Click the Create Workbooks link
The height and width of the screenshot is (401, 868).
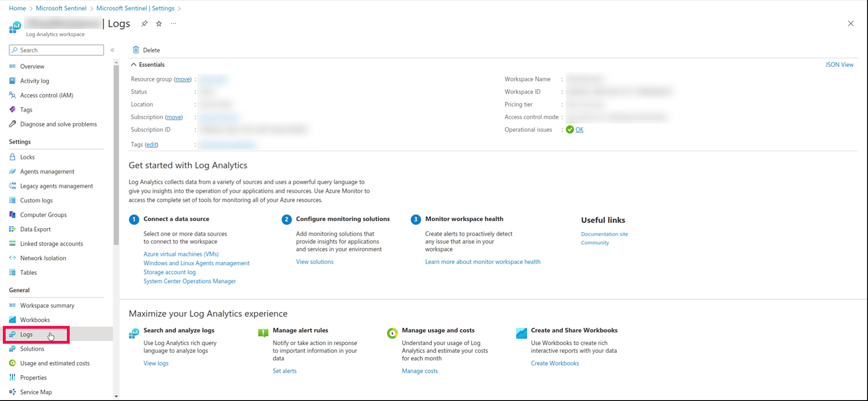pos(555,363)
